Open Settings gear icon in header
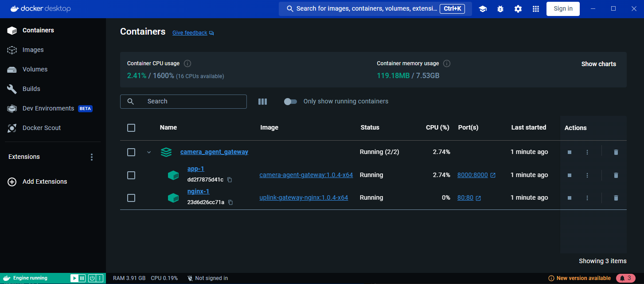 pos(518,9)
